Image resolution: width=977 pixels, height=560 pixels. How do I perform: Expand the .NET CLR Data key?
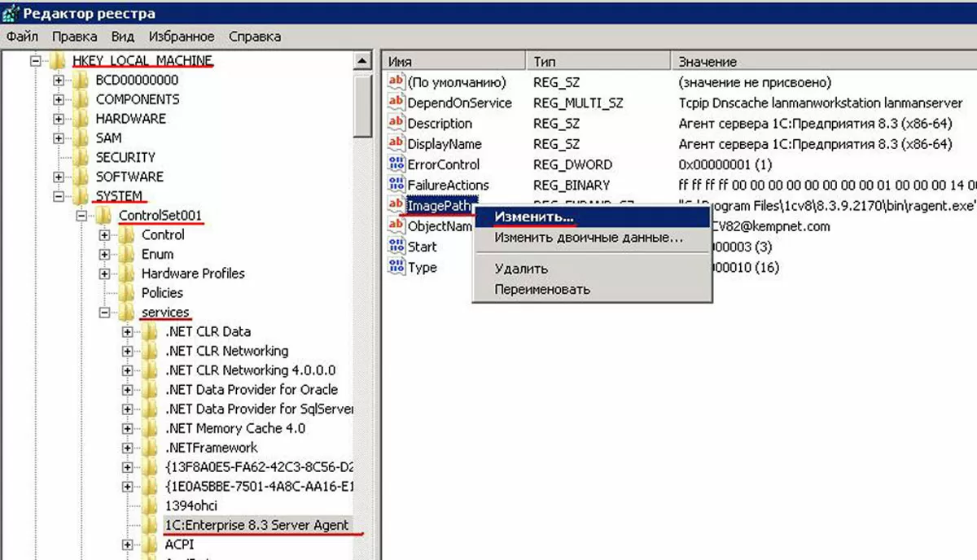point(128,331)
